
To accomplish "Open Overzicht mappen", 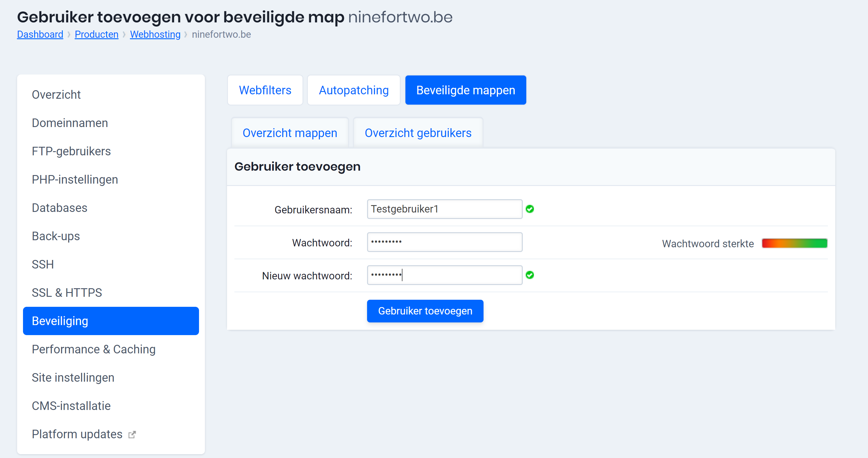I will pyautogui.click(x=289, y=133).
